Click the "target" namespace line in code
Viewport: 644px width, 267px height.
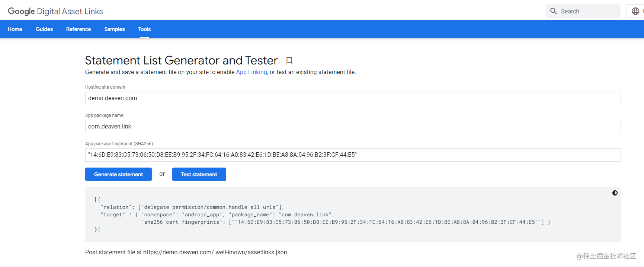tap(217, 214)
